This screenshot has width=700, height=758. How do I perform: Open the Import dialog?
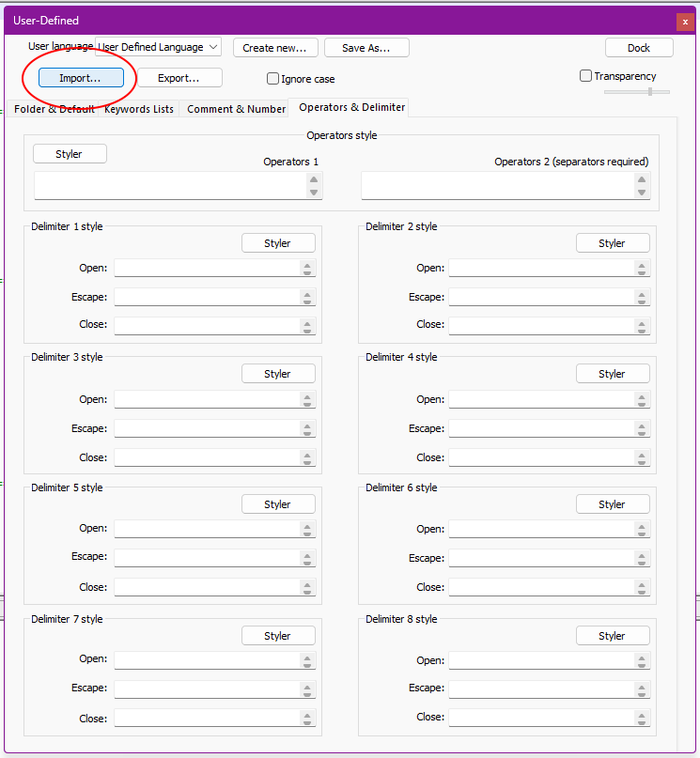(81, 77)
